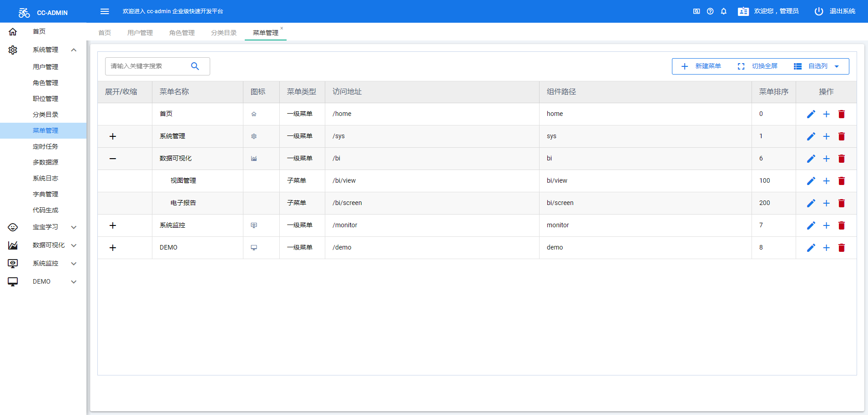Open the help question mark icon
Image resolution: width=868 pixels, height=415 pixels.
click(x=710, y=11)
